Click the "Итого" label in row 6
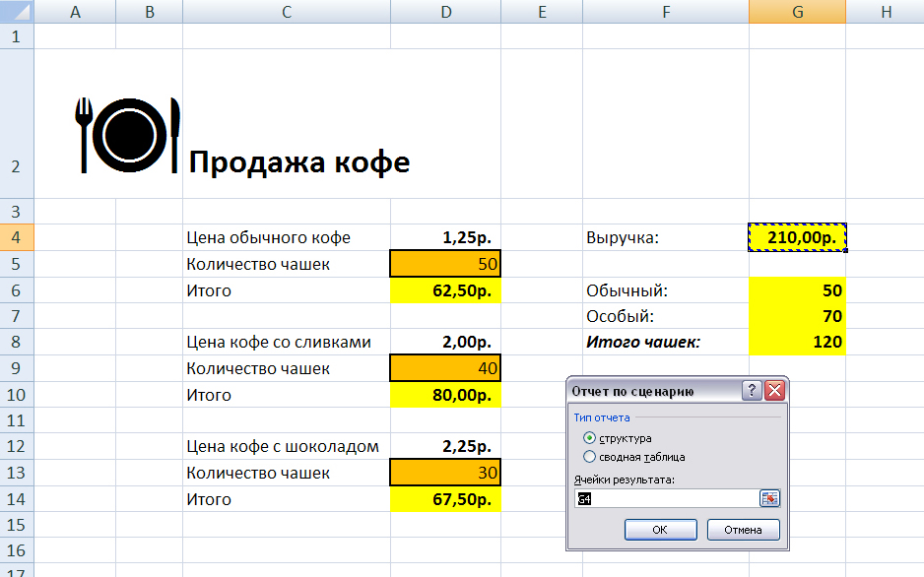The image size is (924, 577). click(x=287, y=290)
